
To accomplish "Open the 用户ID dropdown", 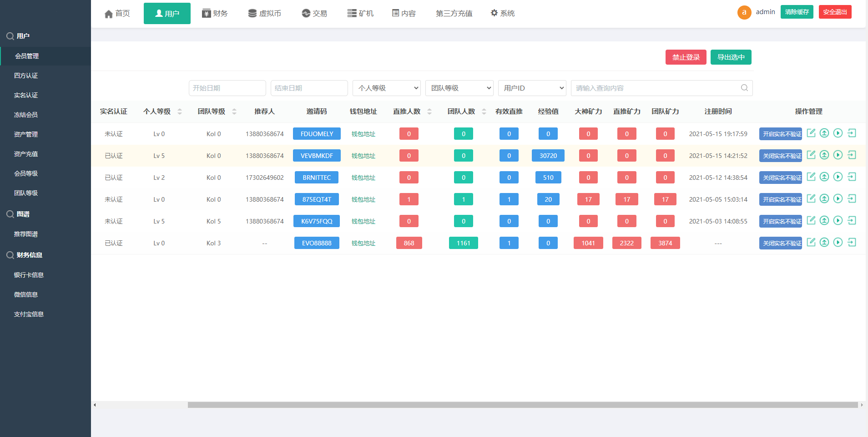I will (532, 88).
